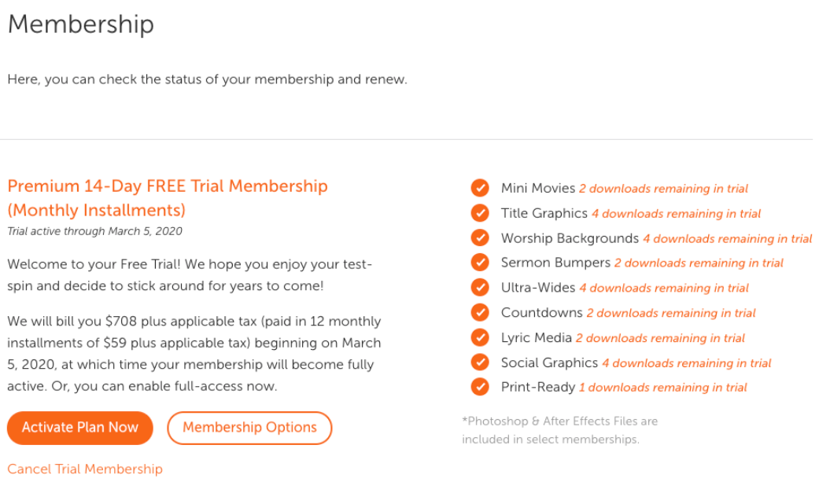This screenshot has height=504, width=830.
Task: Cancel the trial membership
Action: pyautogui.click(x=84, y=469)
